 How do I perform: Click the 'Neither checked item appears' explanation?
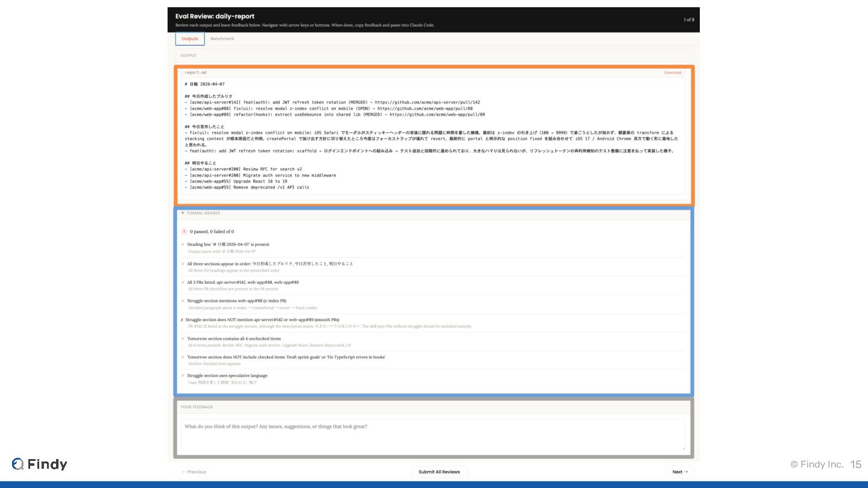214,364
